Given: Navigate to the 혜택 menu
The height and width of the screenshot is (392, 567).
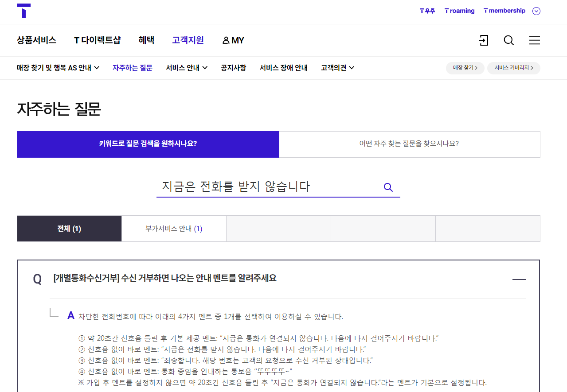Looking at the screenshot, I should [x=146, y=40].
